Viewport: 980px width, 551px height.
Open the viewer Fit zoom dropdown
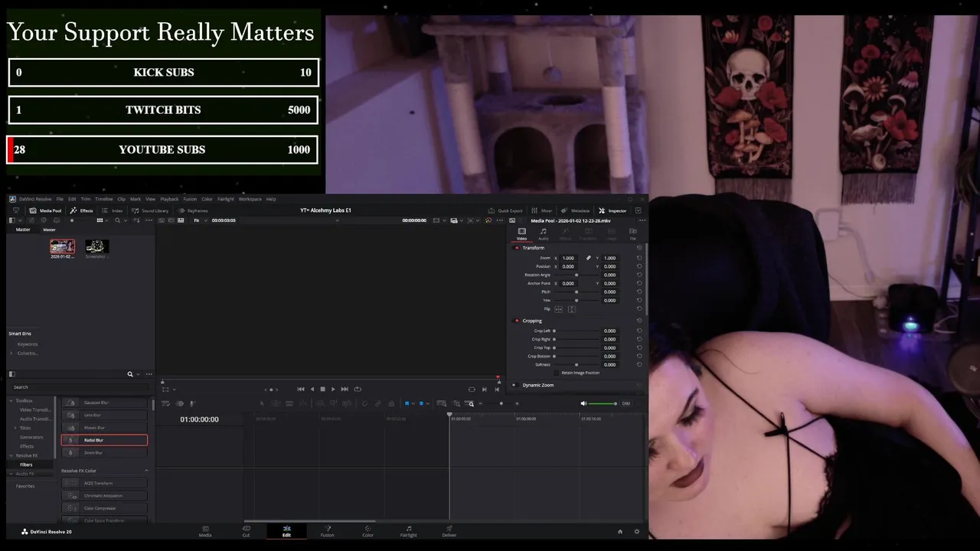point(201,220)
